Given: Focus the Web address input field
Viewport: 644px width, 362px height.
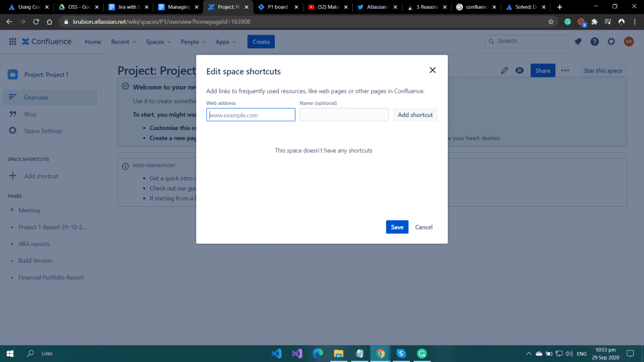Looking at the screenshot, I should (251, 115).
